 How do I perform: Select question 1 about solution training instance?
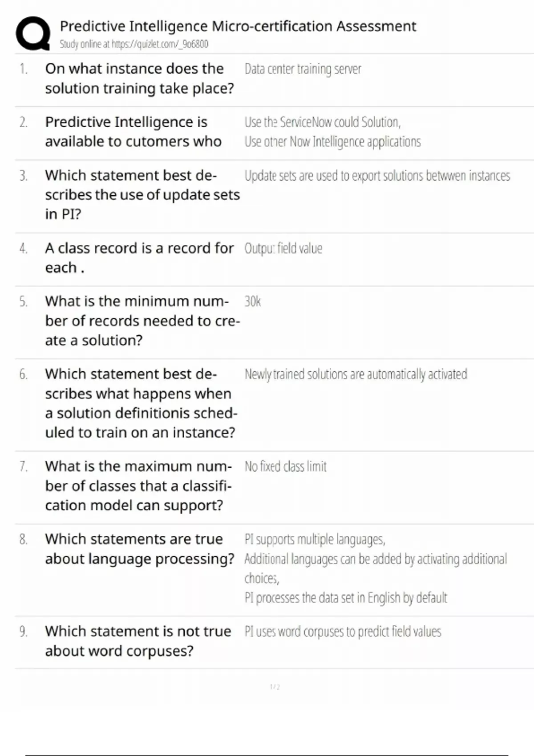[139, 78]
